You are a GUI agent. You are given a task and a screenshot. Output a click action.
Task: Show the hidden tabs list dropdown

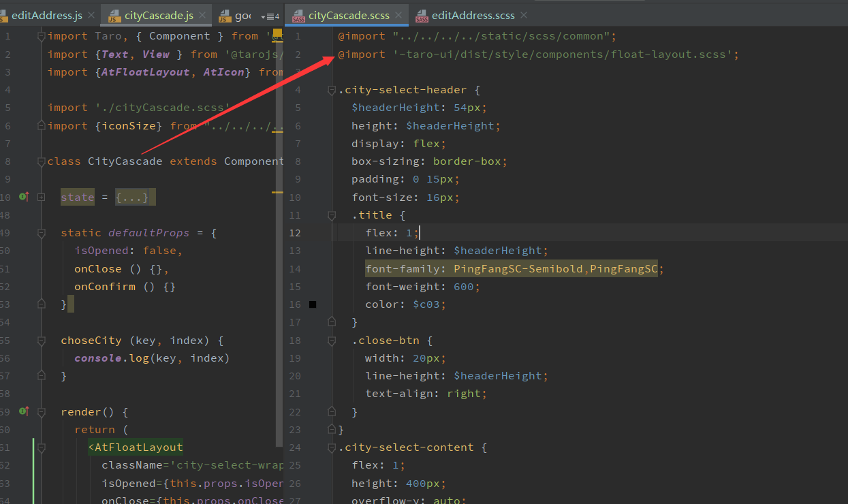[x=270, y=16]
